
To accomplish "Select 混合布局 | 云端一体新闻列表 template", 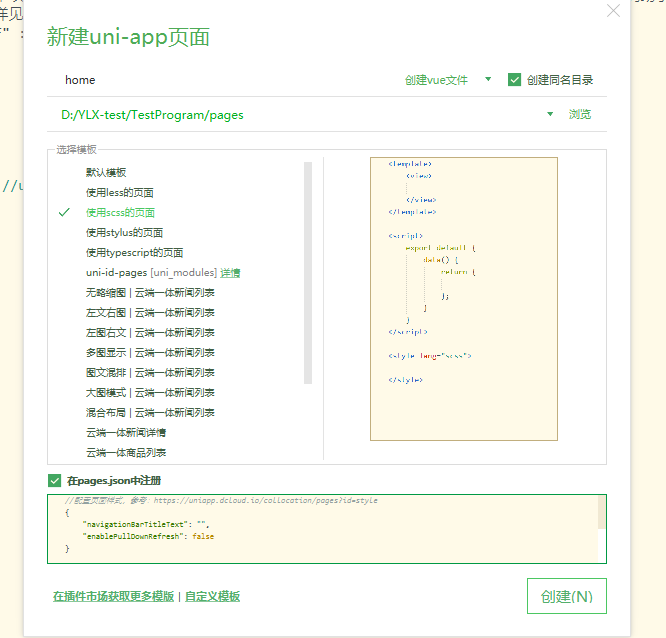I will [150, 412].
